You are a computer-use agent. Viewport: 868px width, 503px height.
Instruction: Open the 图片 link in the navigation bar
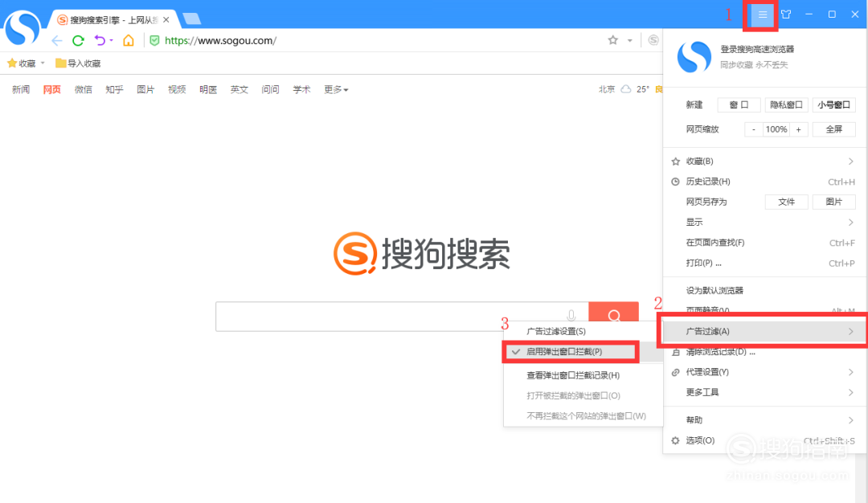click(145, 89)
